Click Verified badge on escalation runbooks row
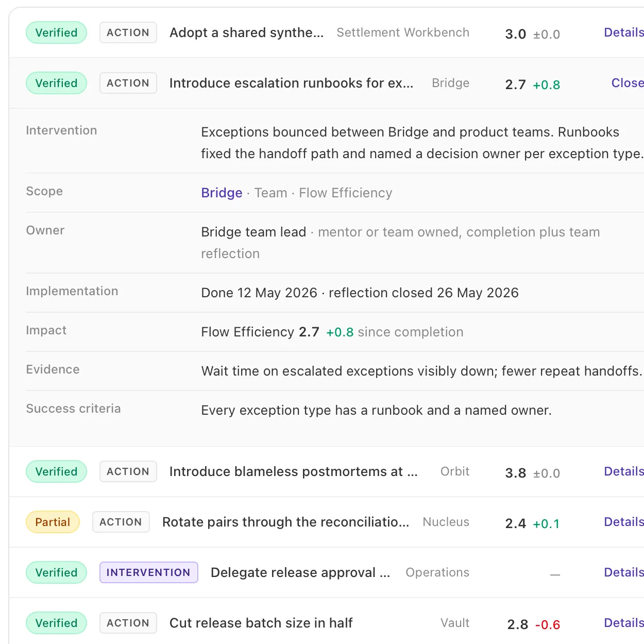Screen dimensions: 644x644 pos(56,83)
